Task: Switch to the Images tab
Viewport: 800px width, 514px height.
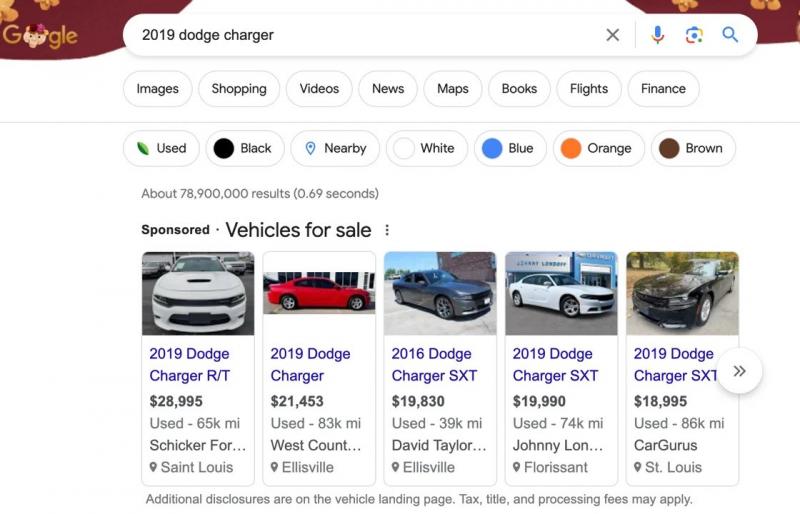Action: point(157,88)
